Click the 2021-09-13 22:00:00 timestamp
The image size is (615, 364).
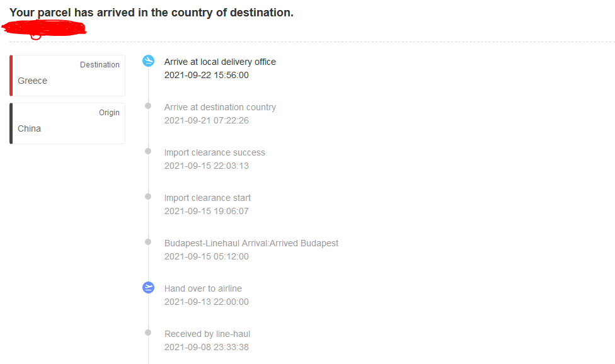[x=206, y=302]
